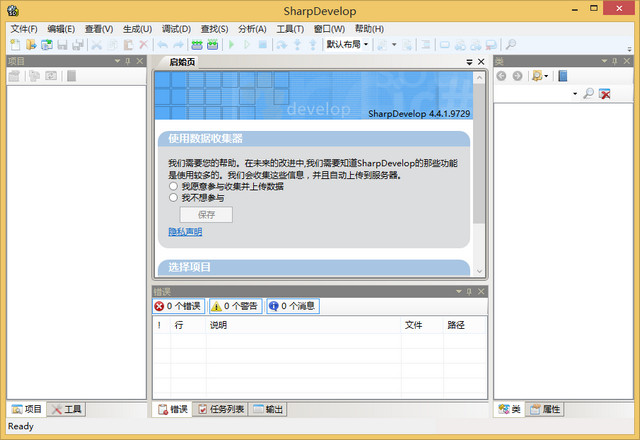The width and height of the screenshot is (640, 440).
Task: Click the Redo arrow icon
Action: coord(178,44)
